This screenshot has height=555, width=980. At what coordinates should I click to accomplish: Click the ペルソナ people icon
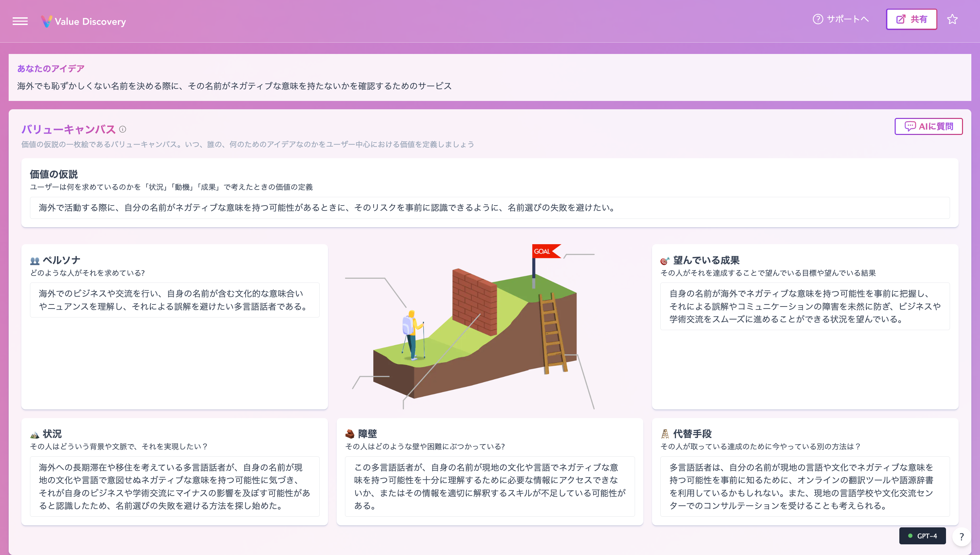coord(35,261)
